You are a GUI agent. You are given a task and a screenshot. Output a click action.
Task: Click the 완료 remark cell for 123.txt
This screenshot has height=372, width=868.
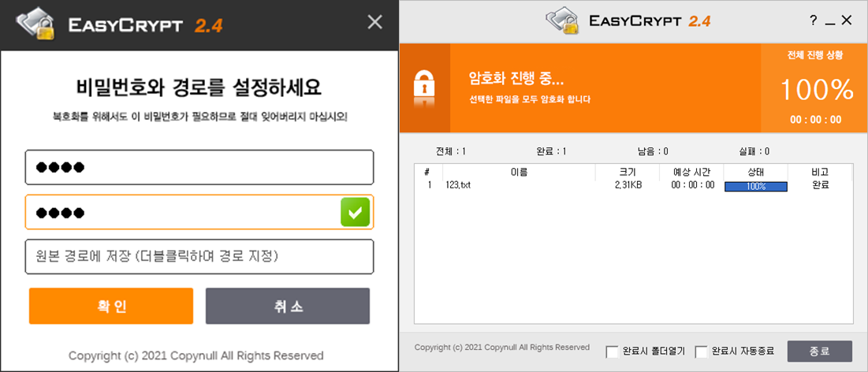click(821, 185)
